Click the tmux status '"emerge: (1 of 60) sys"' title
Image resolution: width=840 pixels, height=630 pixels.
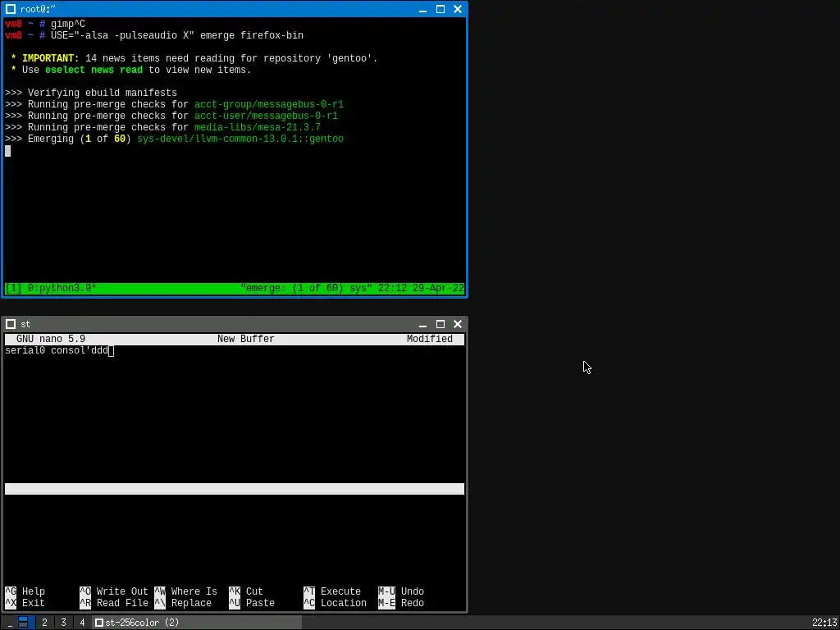tap(307, 288)
